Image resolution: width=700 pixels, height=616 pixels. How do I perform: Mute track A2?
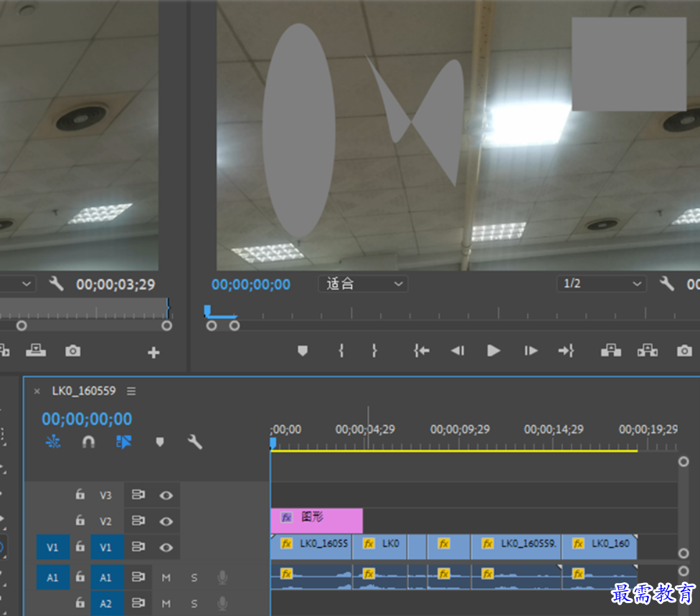(x=166, y=604)
